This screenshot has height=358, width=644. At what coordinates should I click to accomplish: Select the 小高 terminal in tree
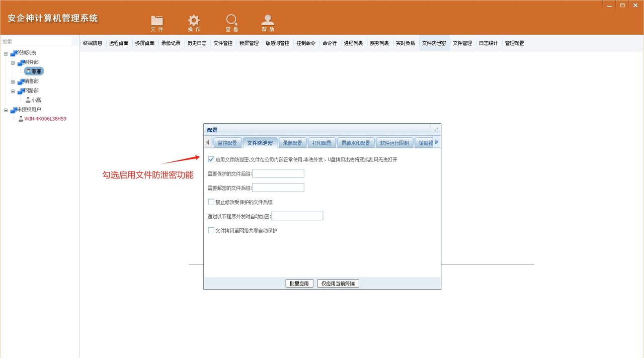(x=36, y=100)
